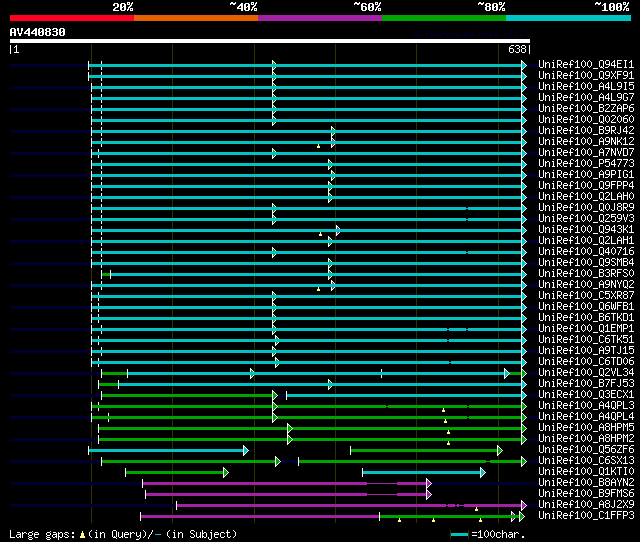Click the cyan alignment bar for UniRef100_Q94EI1
This screenshot has width=640, height=542.
[305, 65]
